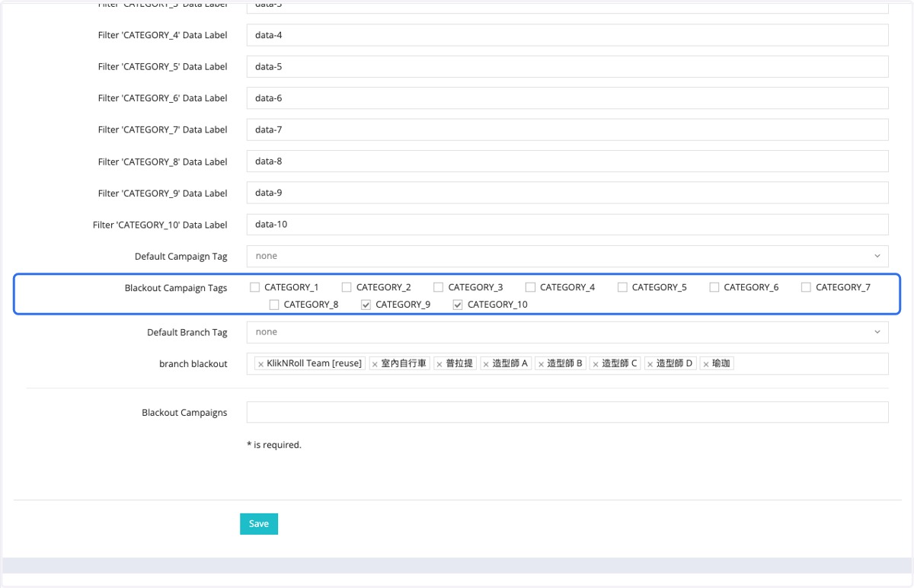Remove 普拉提 tag from branch blackout
The image size is (914, 588).
click(439, 364)
